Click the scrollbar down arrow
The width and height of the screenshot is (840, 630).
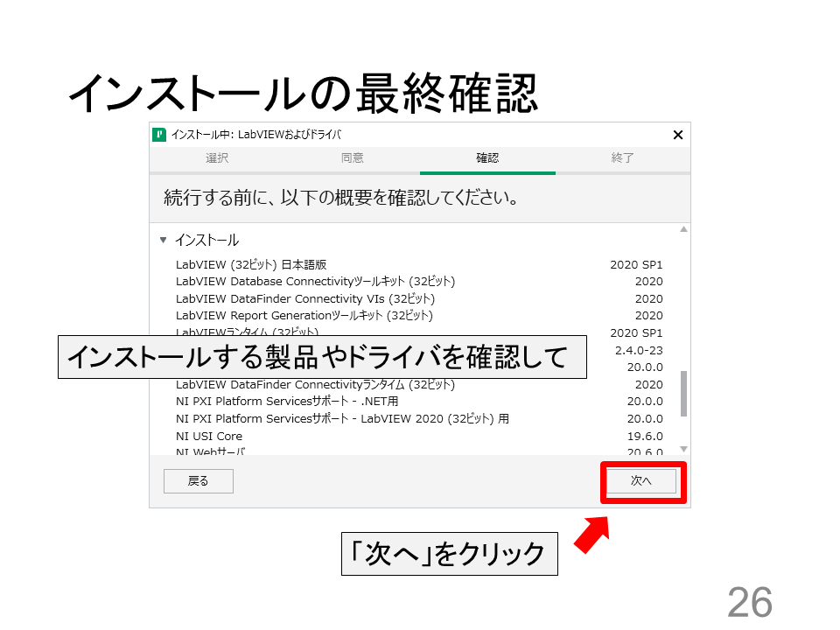point(683,449)
